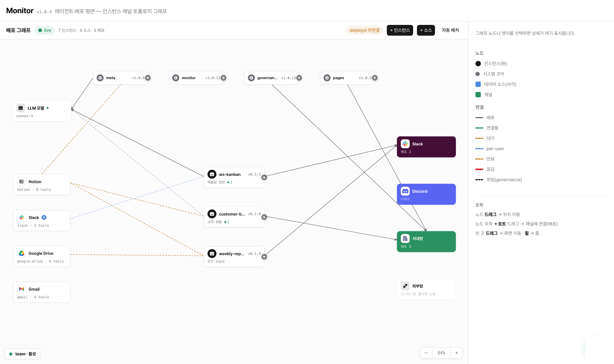Select the Google Drive source icon
The image size is (614, 364).
(x=22, y=253)
